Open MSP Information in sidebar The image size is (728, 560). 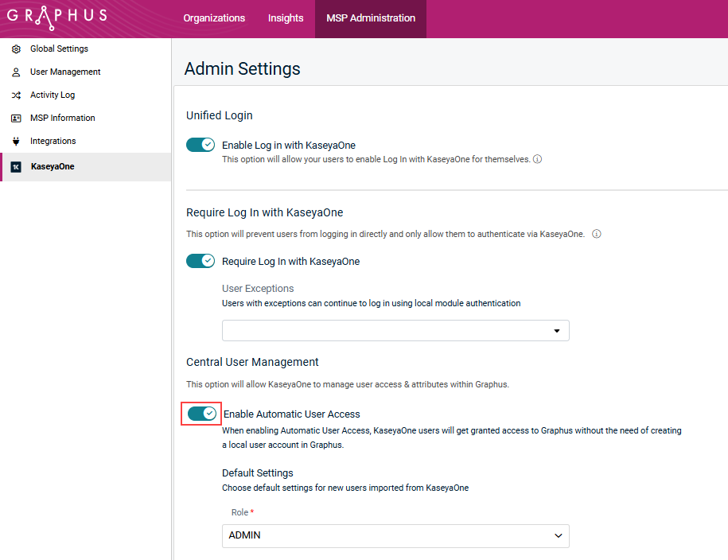(x=63, y=118)
